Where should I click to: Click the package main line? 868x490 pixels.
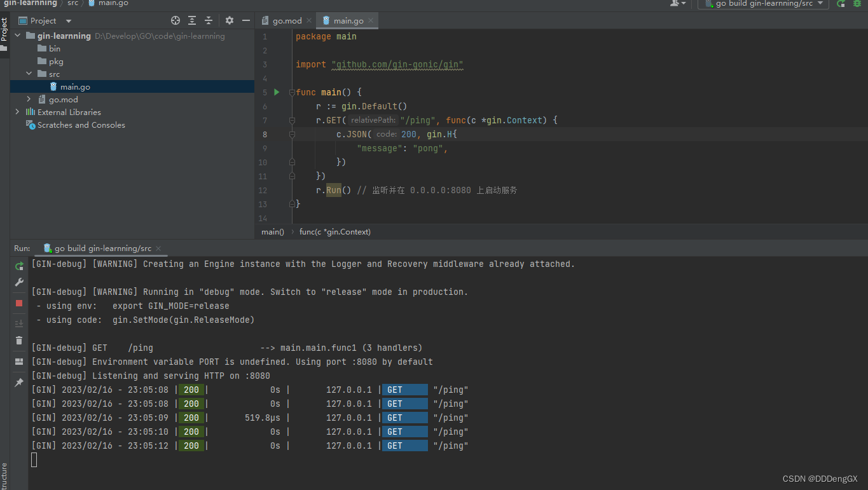click(x=326, y=36)
